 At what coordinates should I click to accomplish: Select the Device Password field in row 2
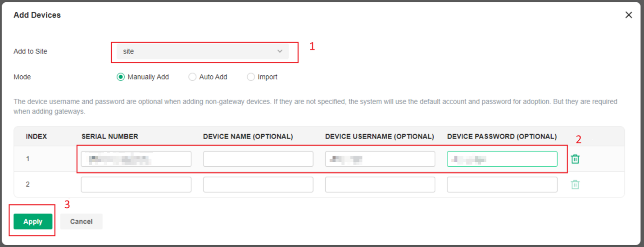502,185
